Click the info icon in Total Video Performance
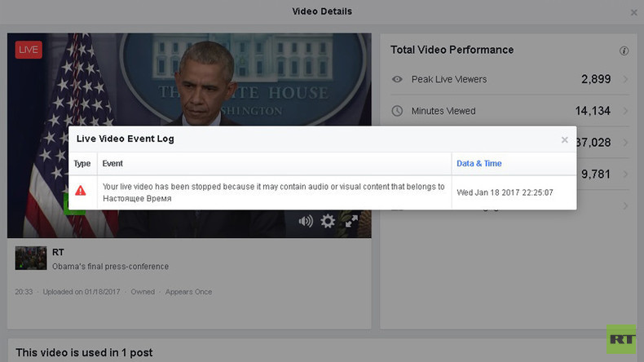This screenshot has width=644, height=362. pyautogui.click(x=624, y=51)
